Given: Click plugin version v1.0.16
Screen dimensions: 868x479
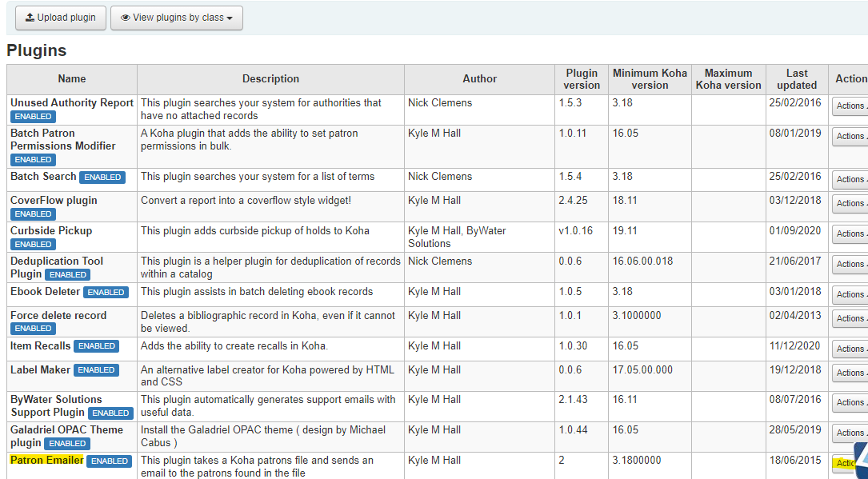Looking at the screenshot, I should point(576,230).
